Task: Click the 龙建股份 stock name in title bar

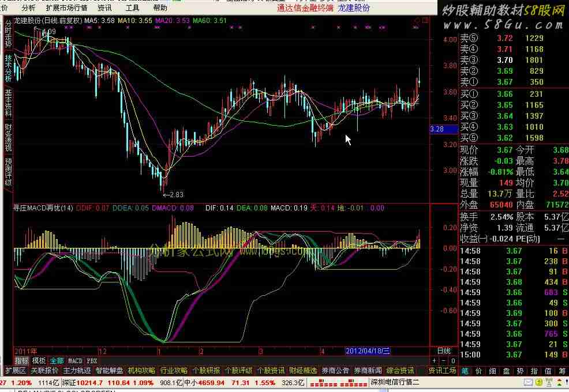Action: pyautogui.click(x=354, y=8)
